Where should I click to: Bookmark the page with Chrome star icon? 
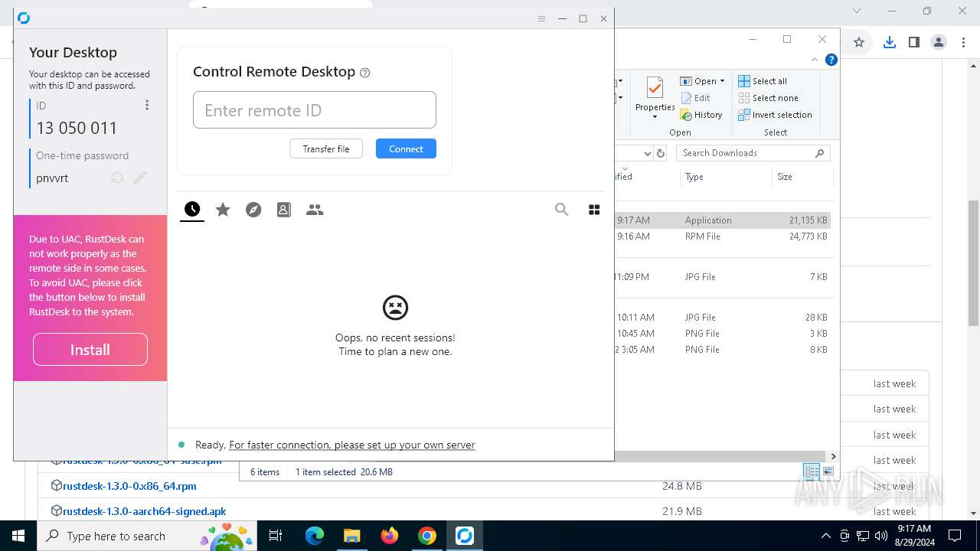[x=859, y=42]
